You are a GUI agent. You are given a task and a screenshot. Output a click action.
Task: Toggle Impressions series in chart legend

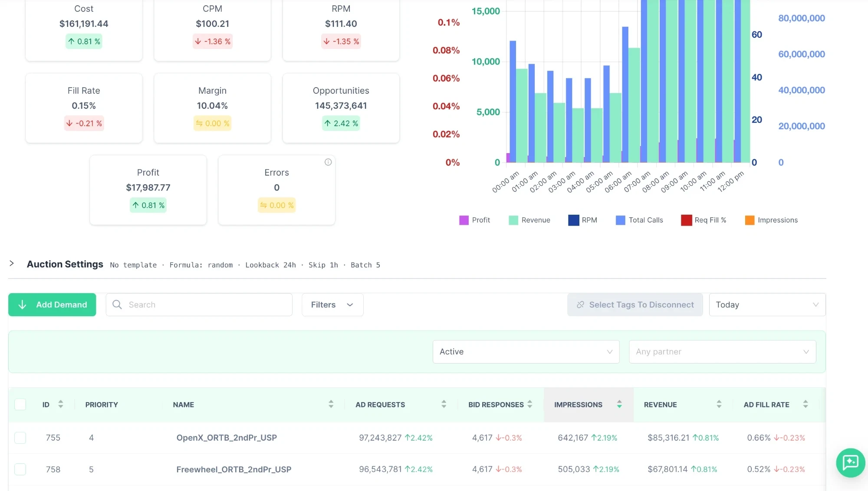pos(772,220)
